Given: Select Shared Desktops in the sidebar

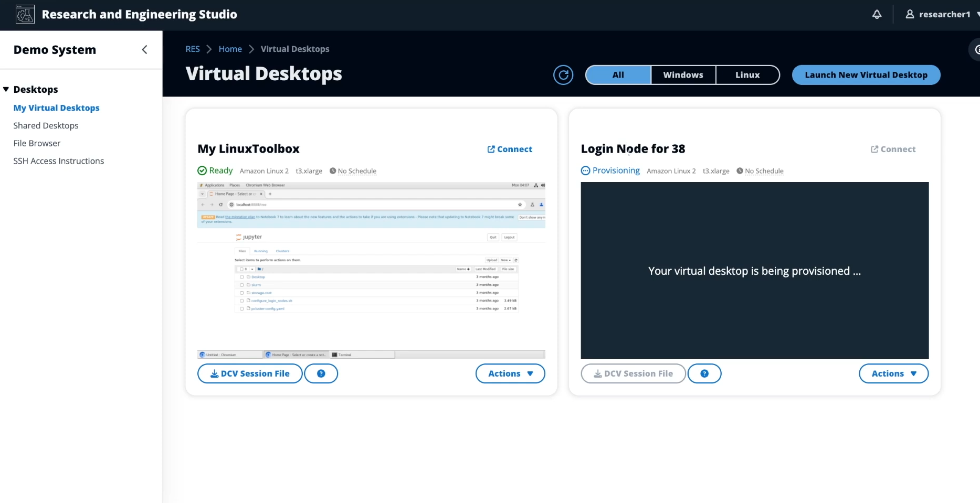Looking at the screenshot, I should tap(46, 125).
